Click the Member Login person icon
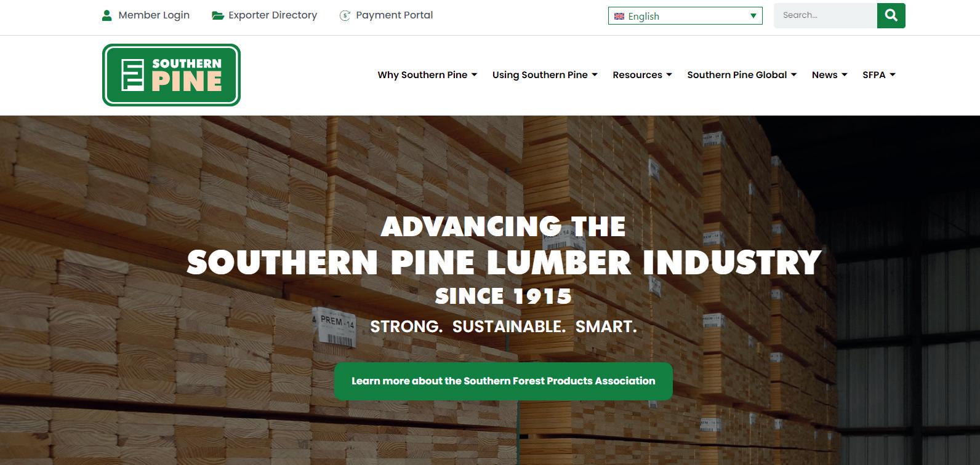This screenshot has width=980, height=465. coord(106,15)
